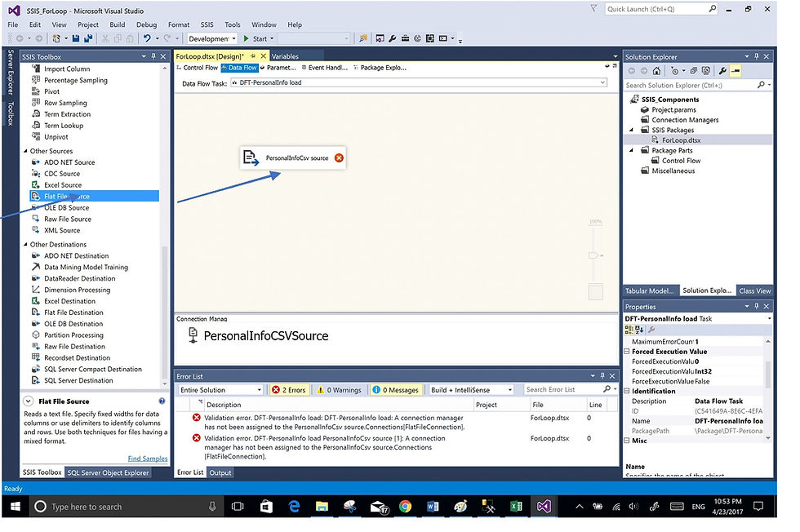Switch to the Class View tab

[x=754, y=290]
